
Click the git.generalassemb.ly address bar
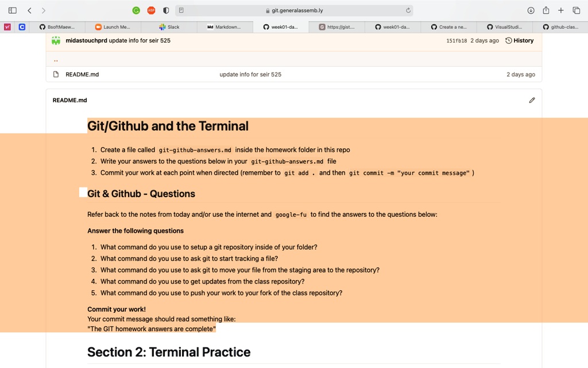pos(295,10)
